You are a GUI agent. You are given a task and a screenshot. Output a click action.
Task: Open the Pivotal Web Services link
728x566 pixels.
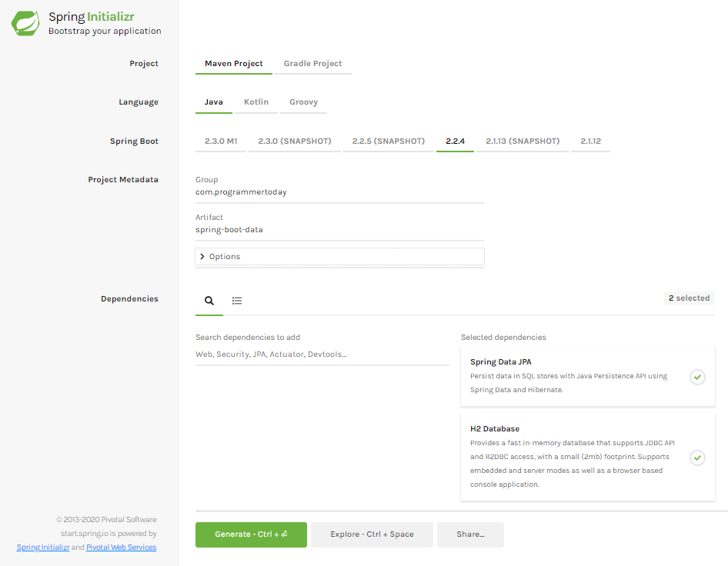click(121, 548)
